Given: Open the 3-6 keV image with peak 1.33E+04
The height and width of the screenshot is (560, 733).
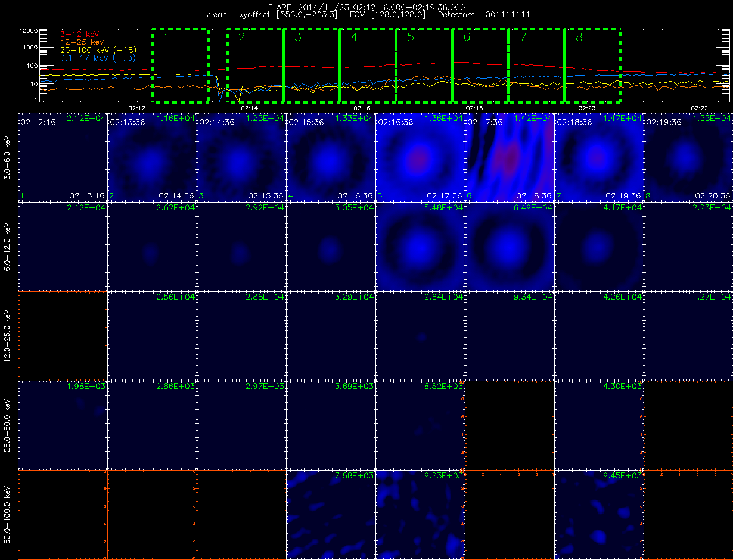Looking at the screenshot, I should (331, 157).
